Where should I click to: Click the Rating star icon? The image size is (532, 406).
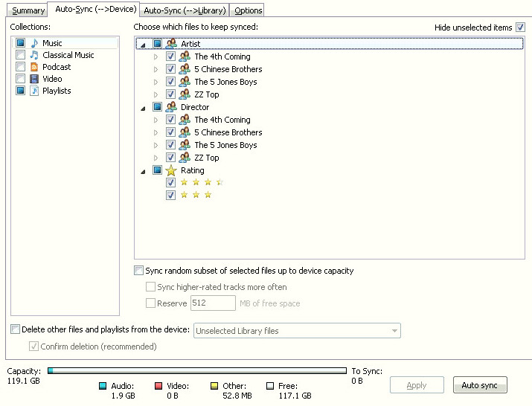tap(171, 170)
